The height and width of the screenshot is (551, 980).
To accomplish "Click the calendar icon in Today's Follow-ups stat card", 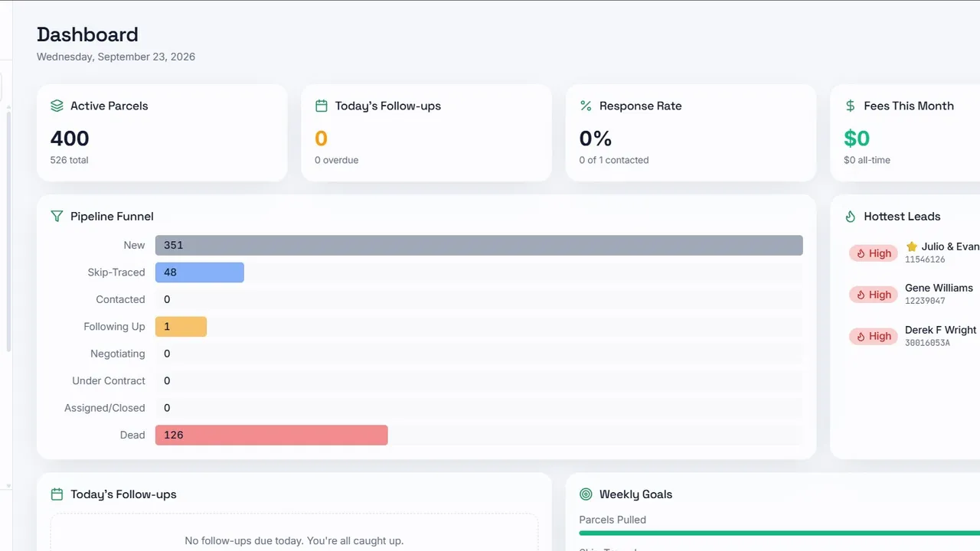I will pyautogui.click(x=322, y=106).
